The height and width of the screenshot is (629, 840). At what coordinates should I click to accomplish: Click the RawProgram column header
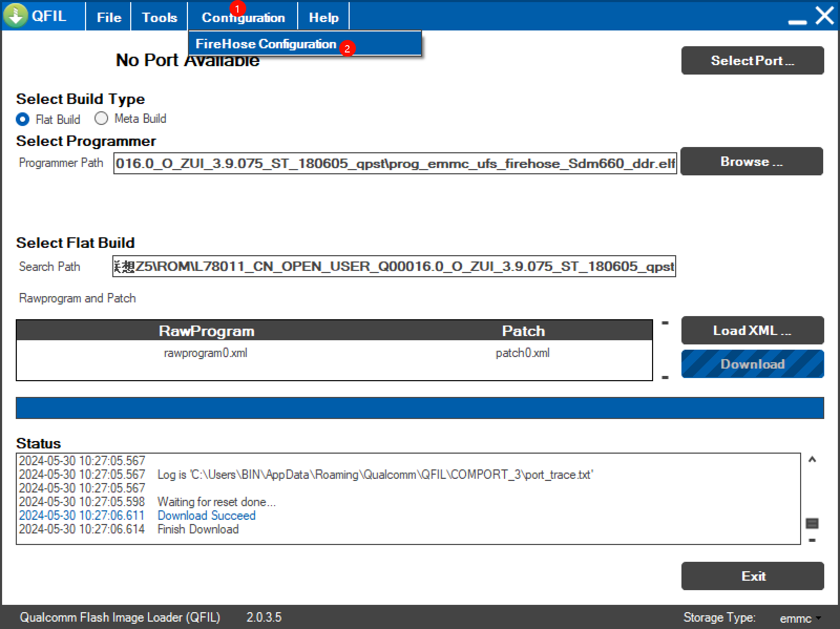click(x=207, y=331)
